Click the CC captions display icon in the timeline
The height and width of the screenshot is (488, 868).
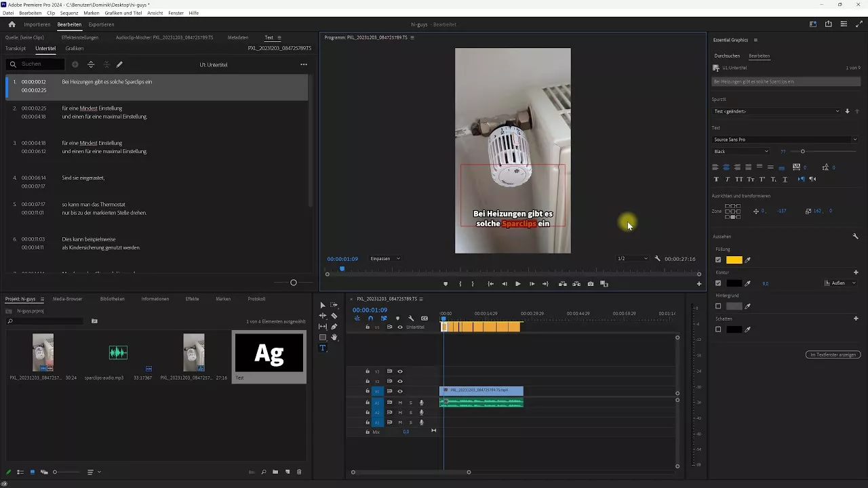(425, 318)
